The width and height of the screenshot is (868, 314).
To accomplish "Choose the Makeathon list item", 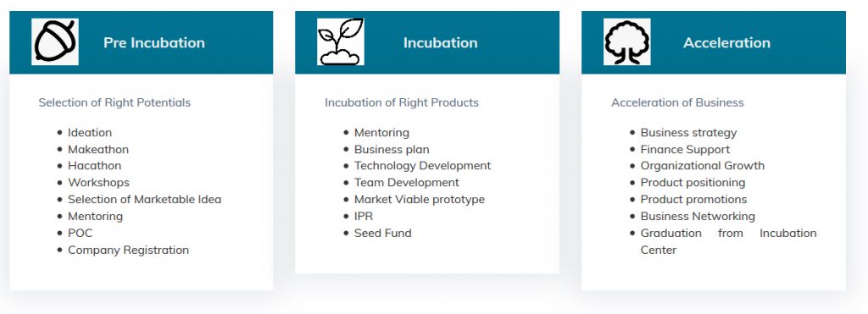I will click(98, 149).
